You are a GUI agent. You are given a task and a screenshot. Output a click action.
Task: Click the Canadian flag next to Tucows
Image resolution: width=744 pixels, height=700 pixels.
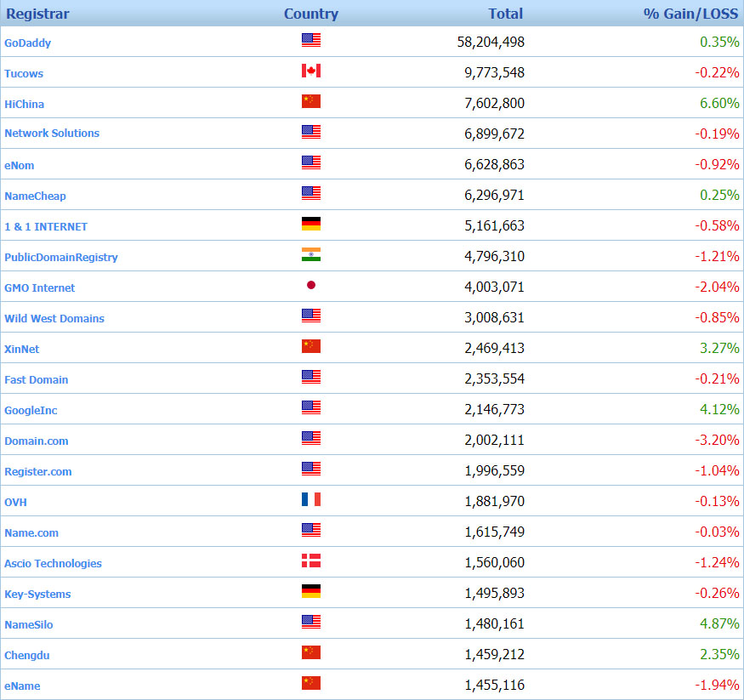(x=310, y=71)
